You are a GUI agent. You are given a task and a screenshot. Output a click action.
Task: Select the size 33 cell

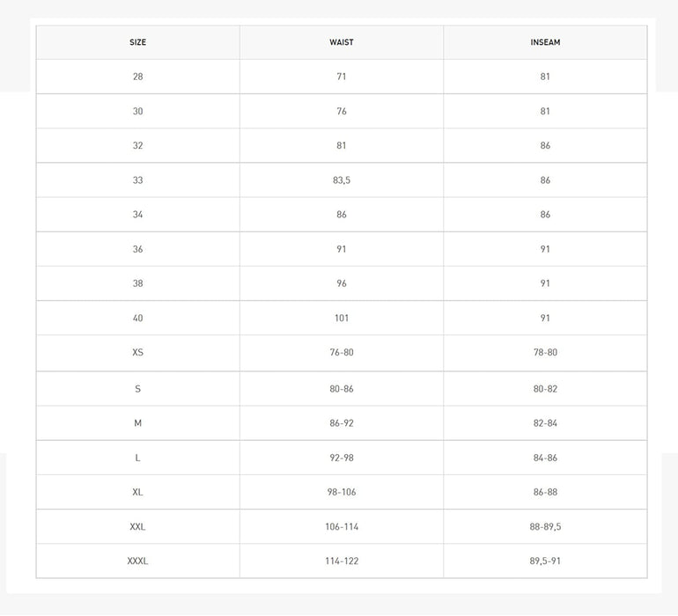click(137, 180)
